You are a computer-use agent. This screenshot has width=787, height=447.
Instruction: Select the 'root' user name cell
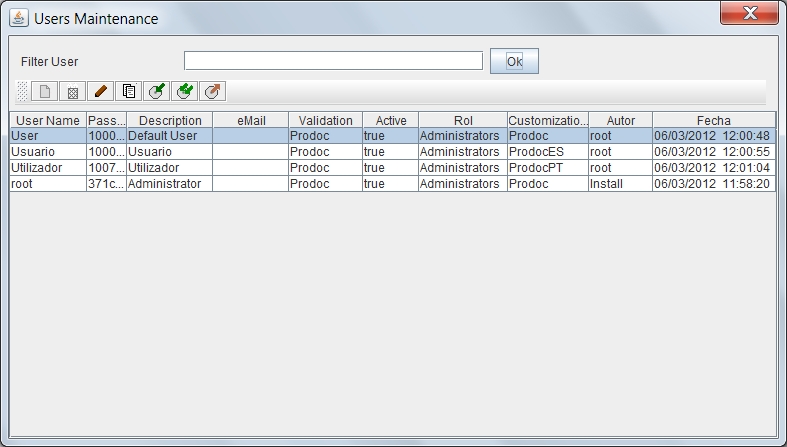point(48,184)
